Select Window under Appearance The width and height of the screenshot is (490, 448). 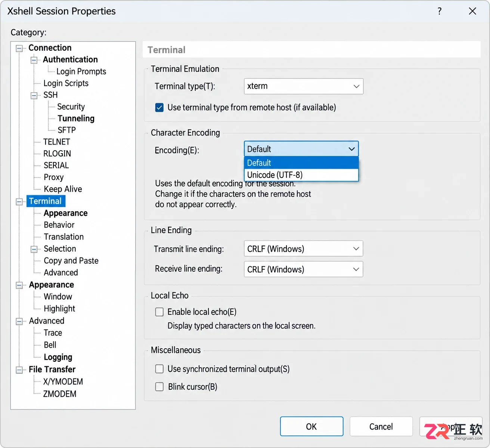(58, 297)
